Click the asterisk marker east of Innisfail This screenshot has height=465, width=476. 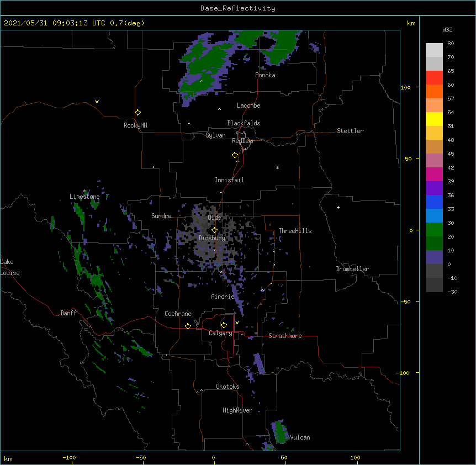click(x=277, y=167)
